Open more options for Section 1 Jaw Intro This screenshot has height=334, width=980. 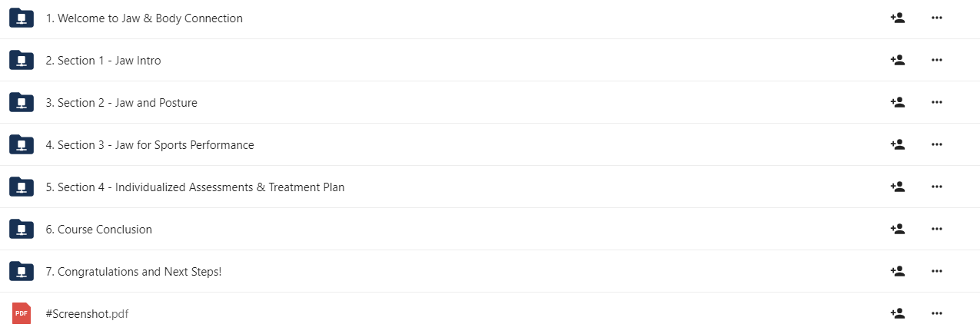[x=936, y=60]
